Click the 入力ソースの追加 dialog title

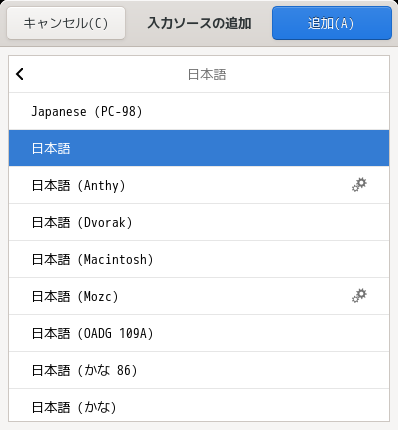[x=199, y=23]
